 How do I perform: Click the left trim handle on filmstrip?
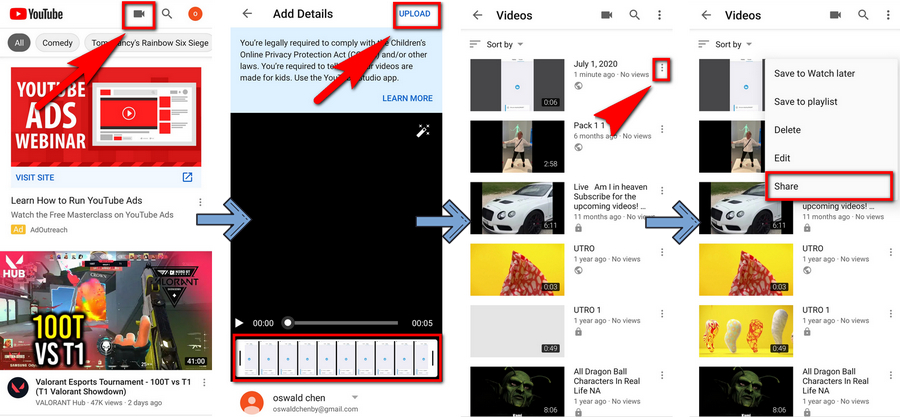tap(239, 357)
